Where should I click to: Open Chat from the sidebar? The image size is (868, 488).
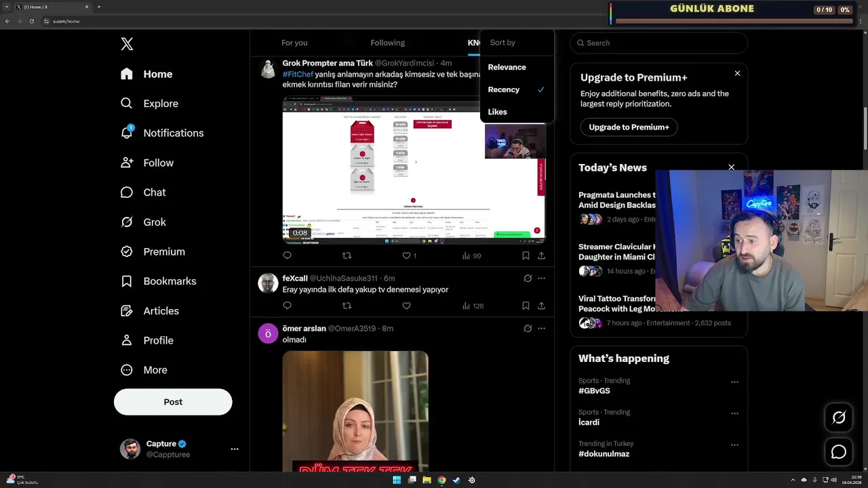coord(143,192)
